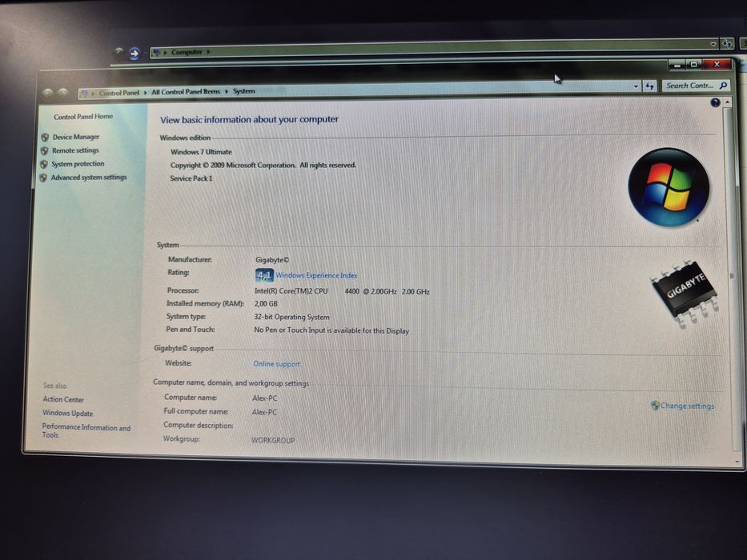Click Forward arrow in background Computer window
This screenshot has height=560, width=747.
[134, 54]
